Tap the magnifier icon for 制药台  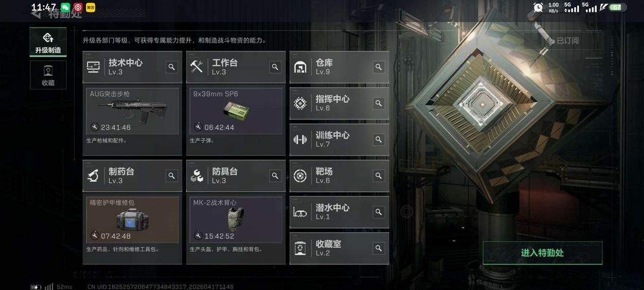[172, 176]
